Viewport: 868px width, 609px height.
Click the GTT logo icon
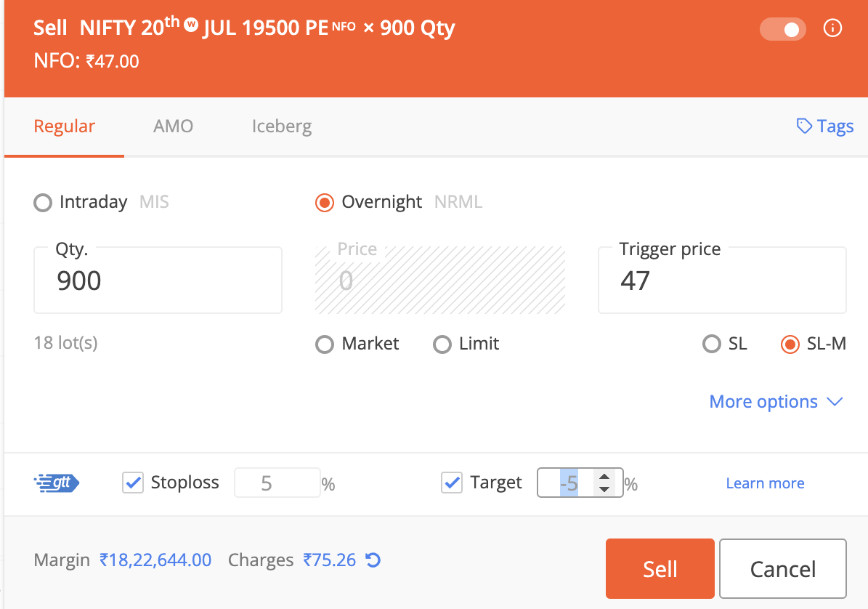(57, 483)
